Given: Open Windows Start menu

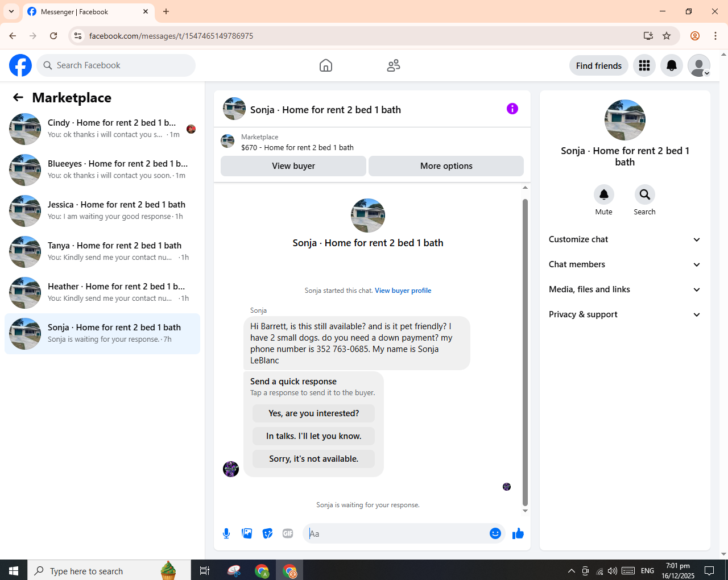Looking at the screenshot, I should click(x=14, y=570).
